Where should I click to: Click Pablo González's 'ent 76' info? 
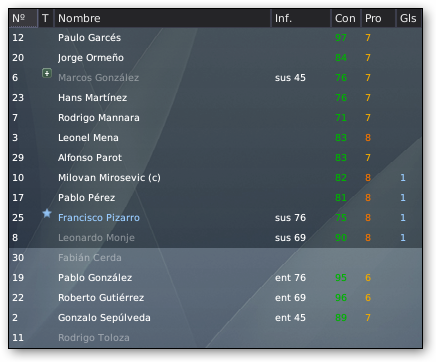click(x=290, y=278)
